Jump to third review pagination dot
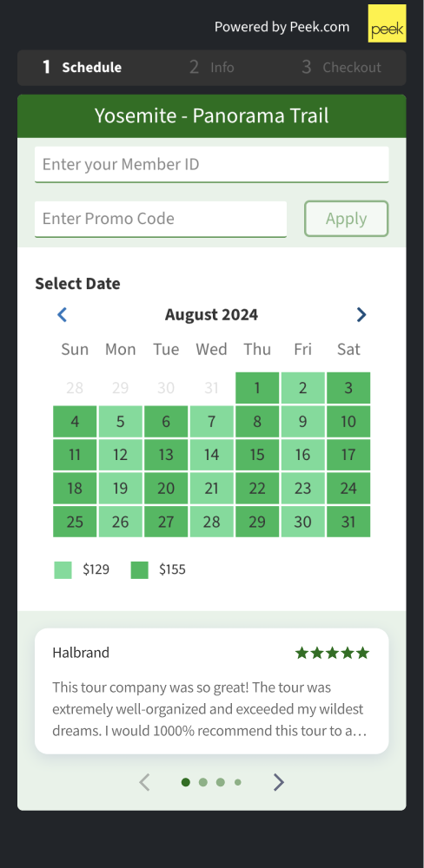Image resolution: width=424 pixels, height=868 pixels. pyautogui.click(x=221, y=782)
